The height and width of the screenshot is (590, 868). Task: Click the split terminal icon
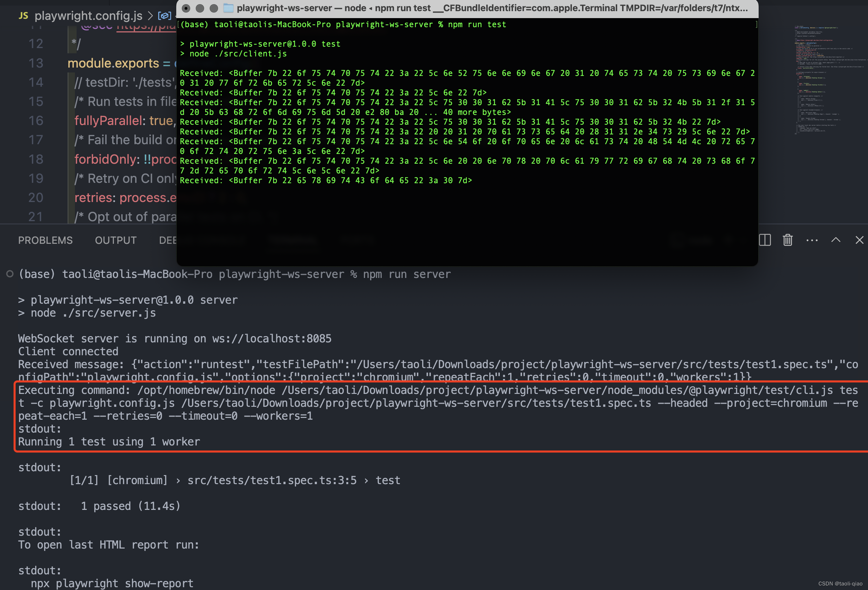click(x=765, y=240)
